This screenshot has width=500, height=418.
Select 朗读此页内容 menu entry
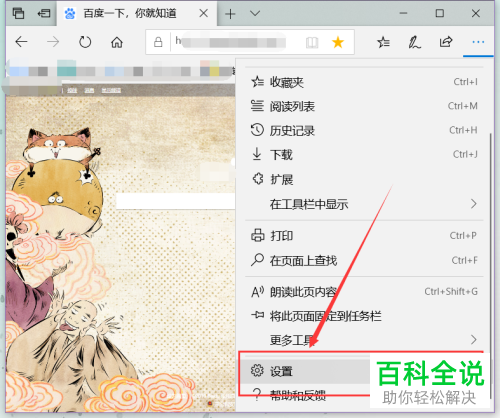364,292
